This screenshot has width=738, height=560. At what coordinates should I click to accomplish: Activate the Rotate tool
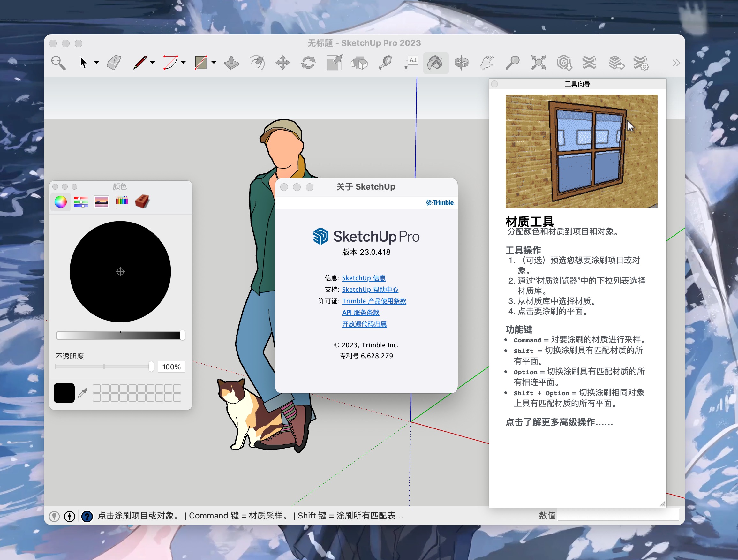(x=308, y=63)
